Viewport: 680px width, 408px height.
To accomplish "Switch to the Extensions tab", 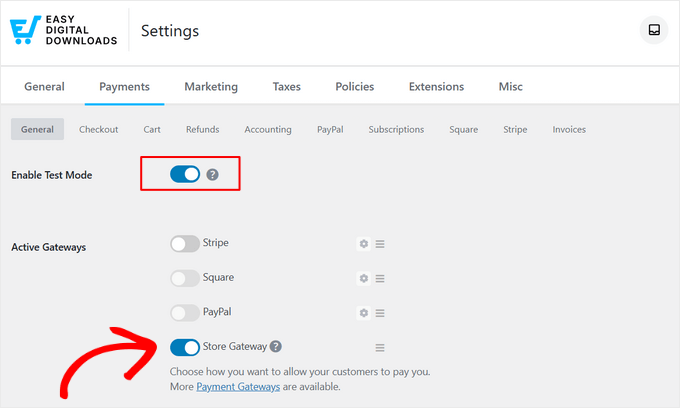I will click(436, 86).
